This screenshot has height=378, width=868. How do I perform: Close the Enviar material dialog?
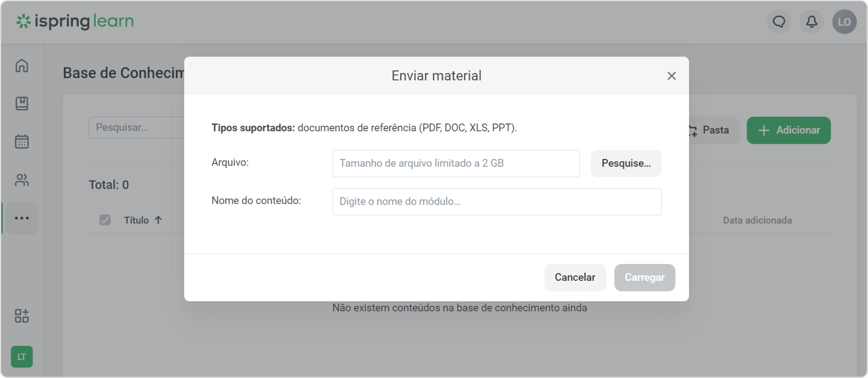[x=672, y=76]
